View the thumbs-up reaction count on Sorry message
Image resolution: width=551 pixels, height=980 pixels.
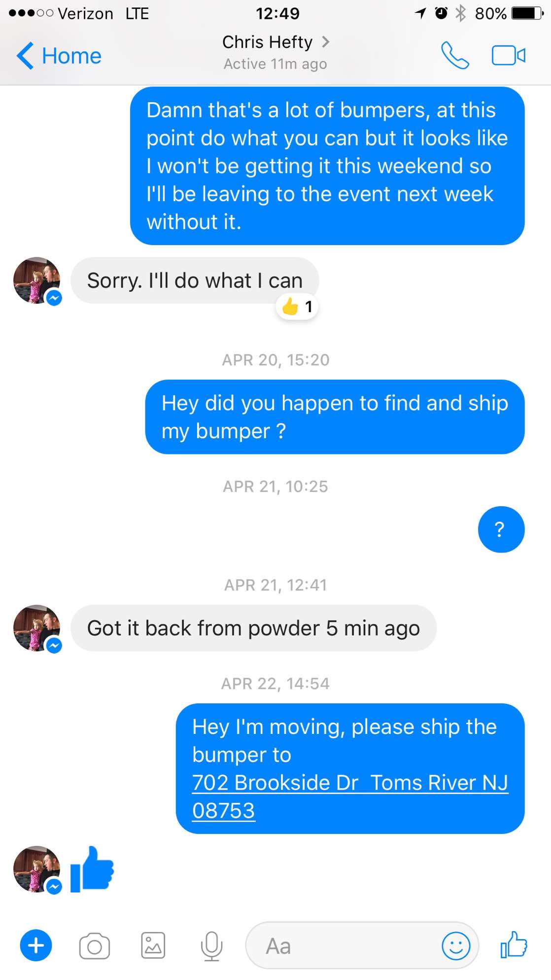click(x=297, y=307)
